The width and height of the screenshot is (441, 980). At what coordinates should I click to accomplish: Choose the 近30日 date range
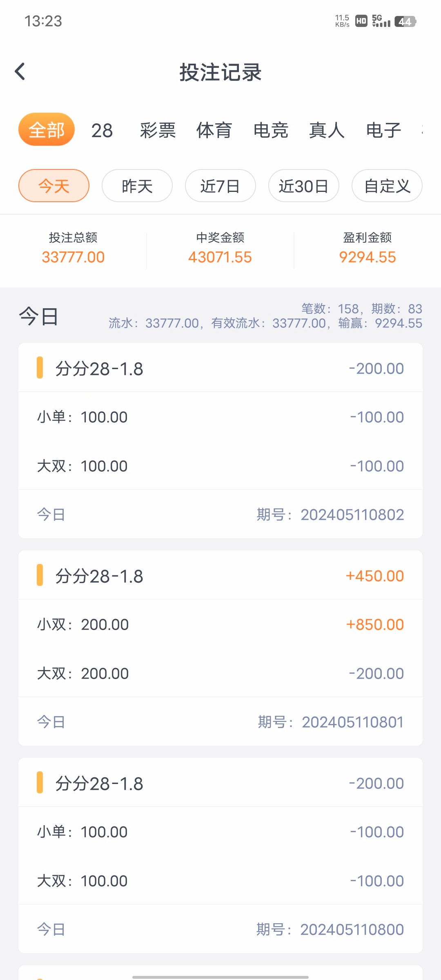tap(304, 186)
